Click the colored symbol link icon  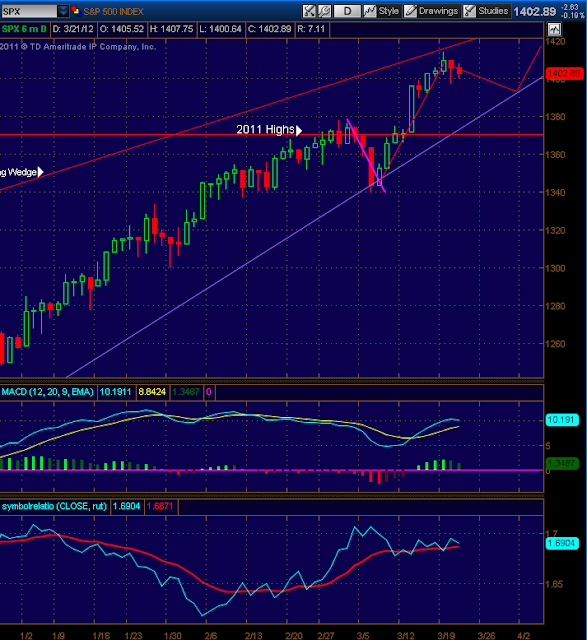(x=76, y=11)
